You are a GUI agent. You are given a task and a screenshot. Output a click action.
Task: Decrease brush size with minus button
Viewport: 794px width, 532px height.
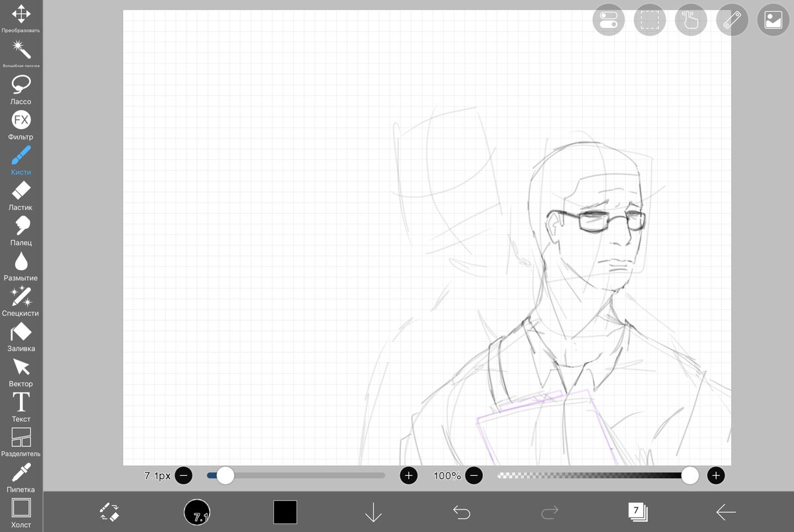(x=184, y=475)
